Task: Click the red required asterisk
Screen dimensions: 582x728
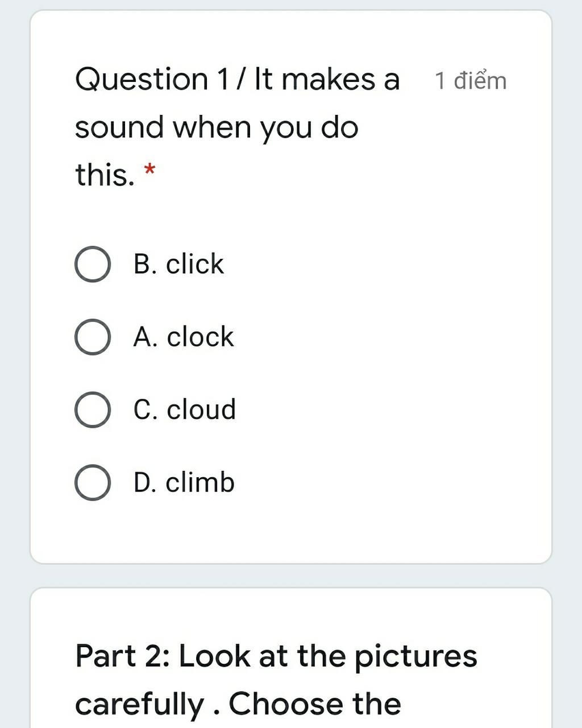Action: [149, 169]
